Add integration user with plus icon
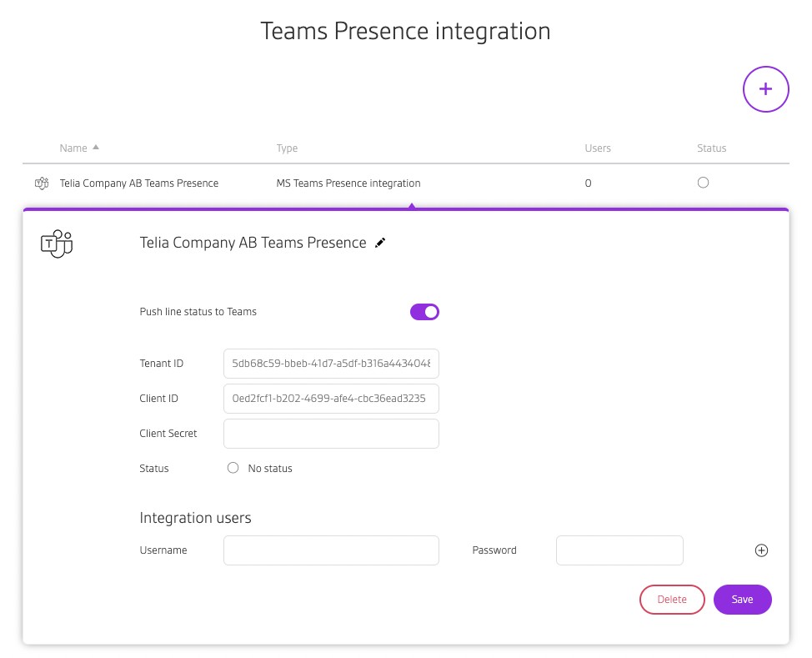The height and width of the screenshot is (658, 812). tap(761, 550)
